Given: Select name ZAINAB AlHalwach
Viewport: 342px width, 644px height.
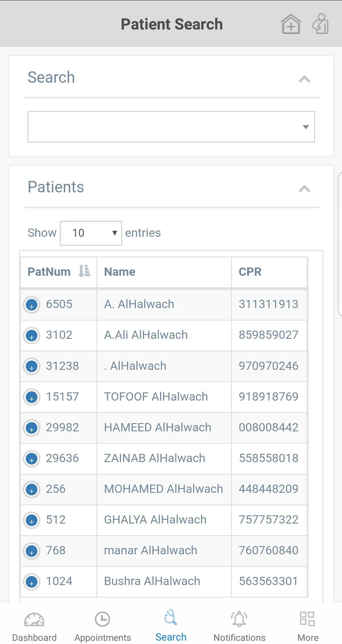Looking at the screenshot, I should tap(155, 458).
